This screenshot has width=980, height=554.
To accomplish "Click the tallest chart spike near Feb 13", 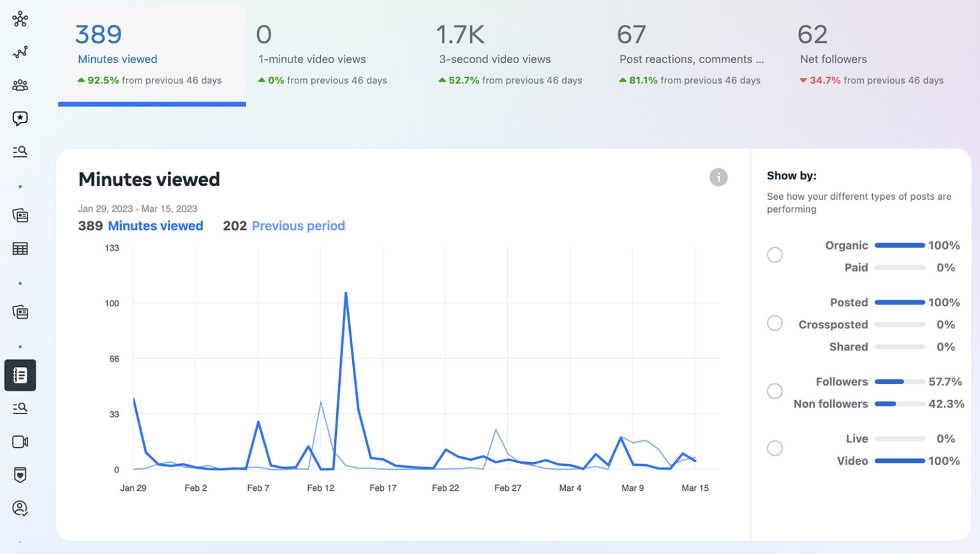I will (345, 294).
